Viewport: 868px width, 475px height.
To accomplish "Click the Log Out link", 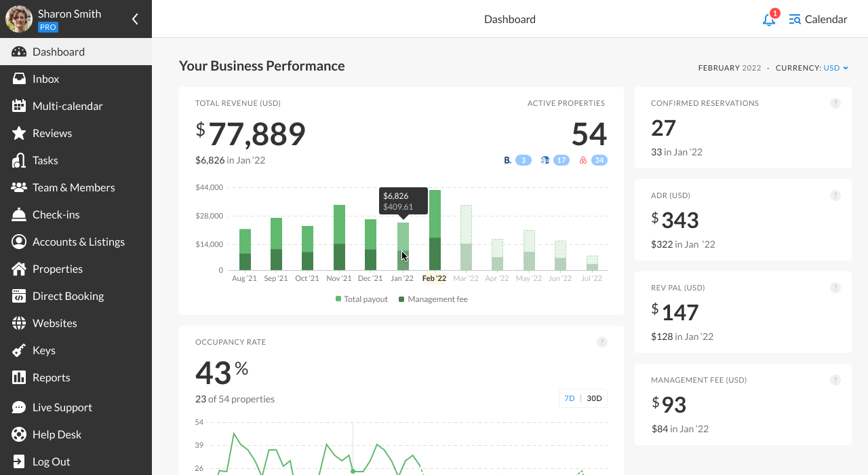I will pyautogui.click(x=52, y=461).
